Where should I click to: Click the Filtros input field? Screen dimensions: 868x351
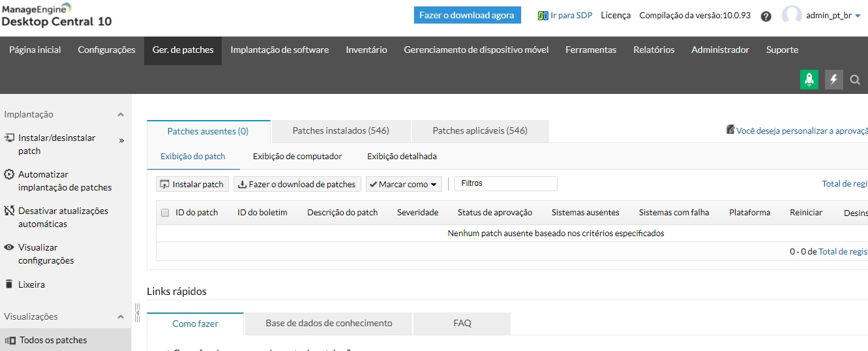(x=505, y=183)
